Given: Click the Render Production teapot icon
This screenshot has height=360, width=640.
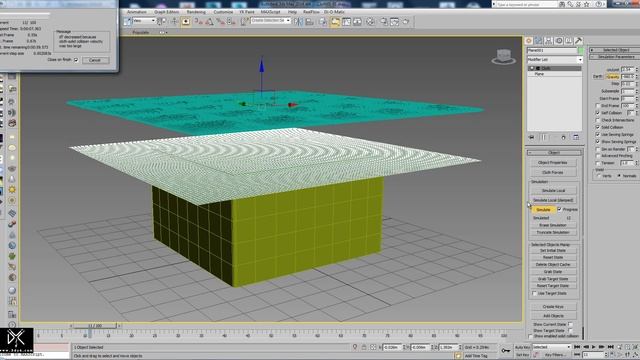Looking at the screenshot, I should coord(406,22).
